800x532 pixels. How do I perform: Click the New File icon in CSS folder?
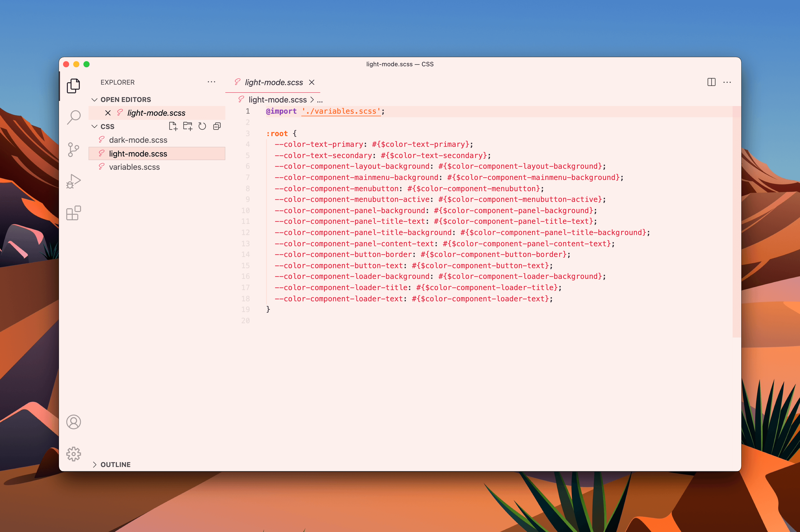(x=173, y=126)
